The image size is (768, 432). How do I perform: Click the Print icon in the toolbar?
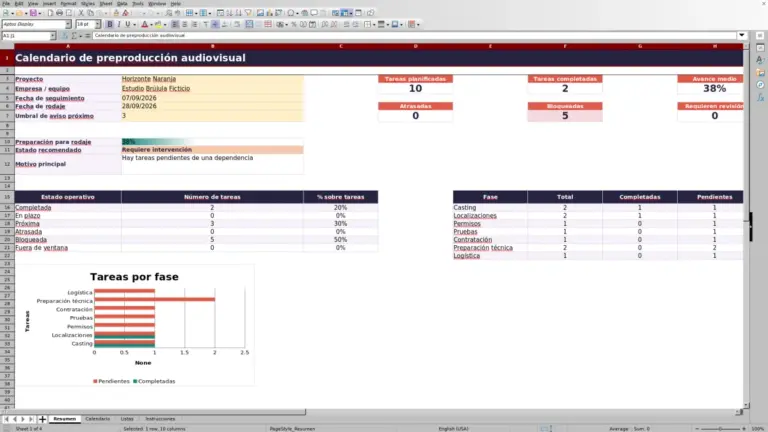[59, 13]
